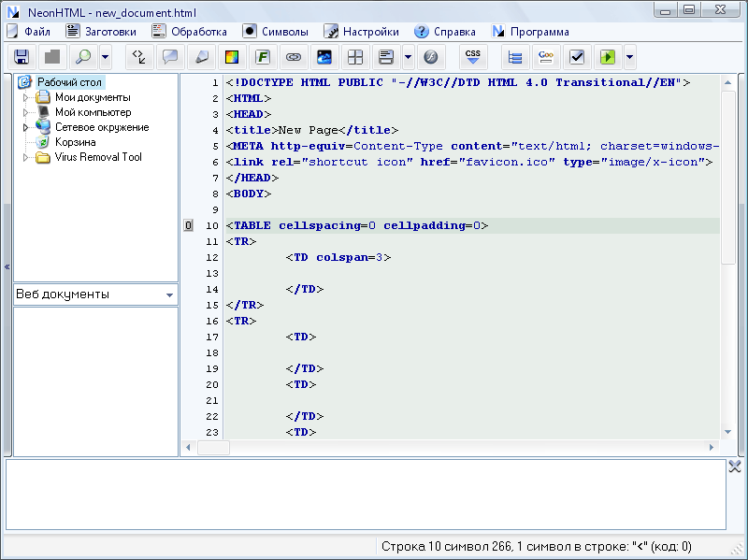The image size is (748, 560).
Task: Click the horizontal scrollbar right arrow
Action: click(712, 448)
